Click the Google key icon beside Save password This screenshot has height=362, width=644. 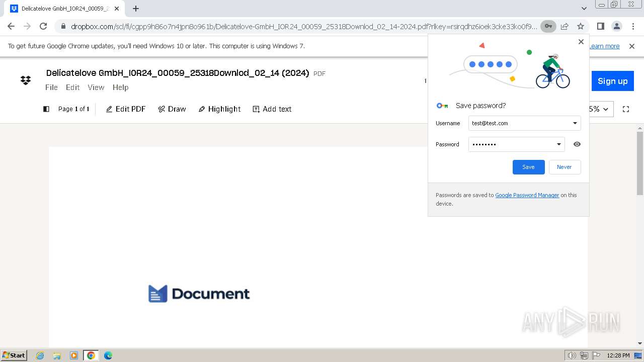(442, 106)
